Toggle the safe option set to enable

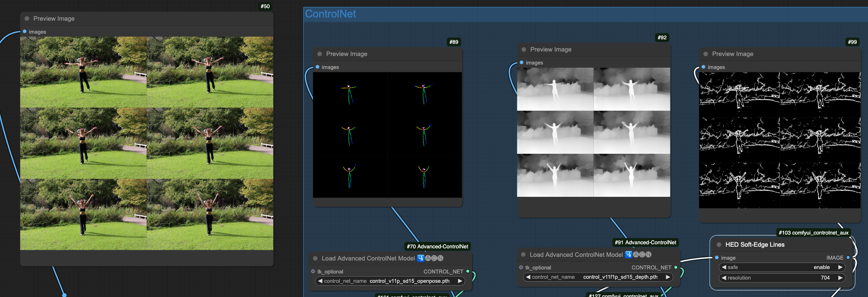pyautogui.click(x=782, y=267)
